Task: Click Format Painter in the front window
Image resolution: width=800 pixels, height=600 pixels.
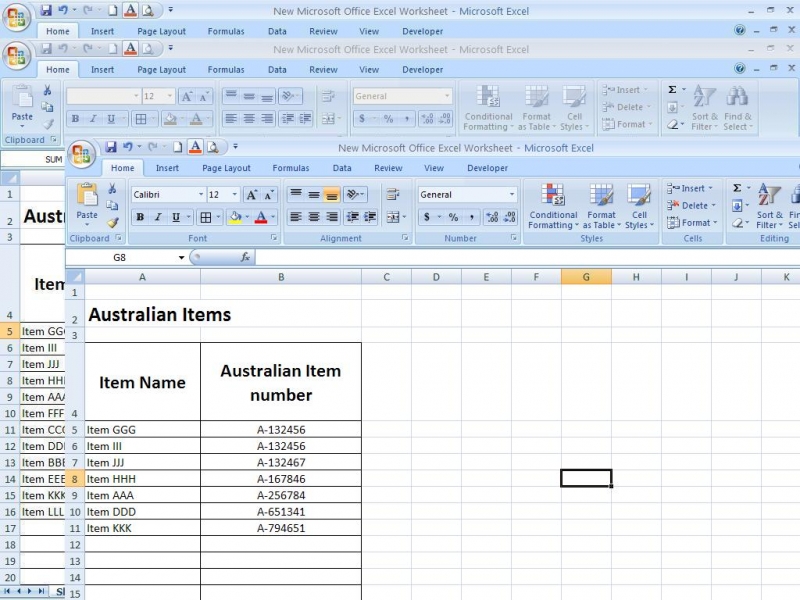Action: click(x=112, y=222)
